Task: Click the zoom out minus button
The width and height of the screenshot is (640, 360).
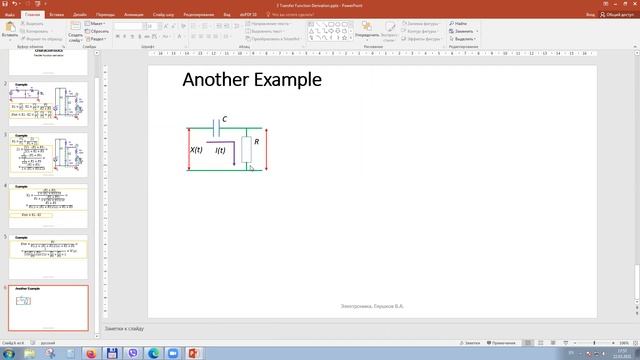Action: pos(575,343)
